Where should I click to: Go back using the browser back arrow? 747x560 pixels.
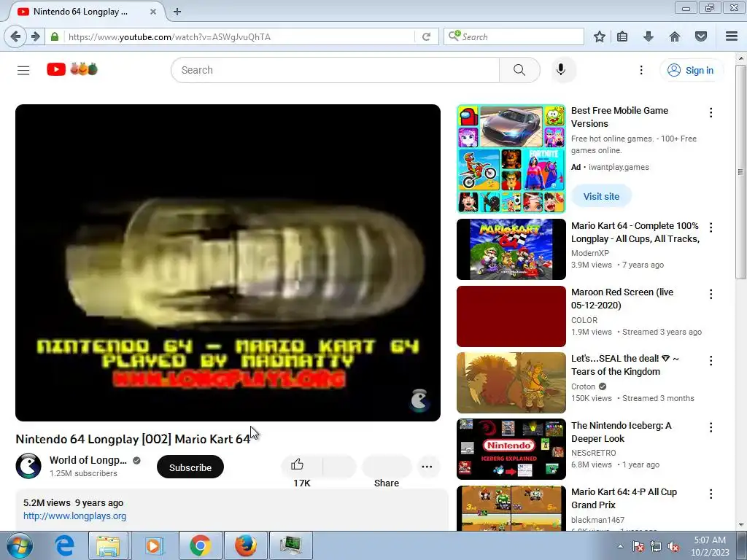[15, 36]
